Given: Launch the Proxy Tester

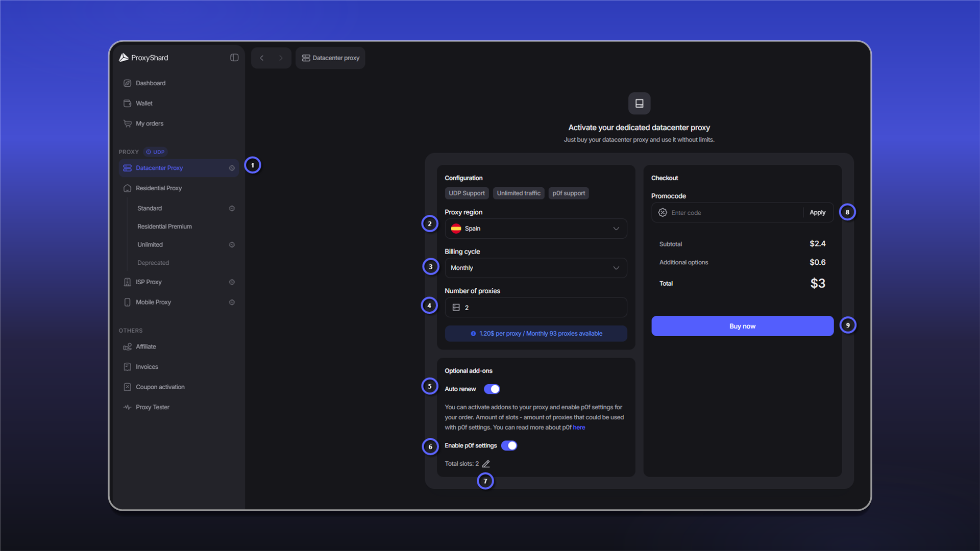Looking at the screenshot, I should pyautogui.click(x=179, y=407).
